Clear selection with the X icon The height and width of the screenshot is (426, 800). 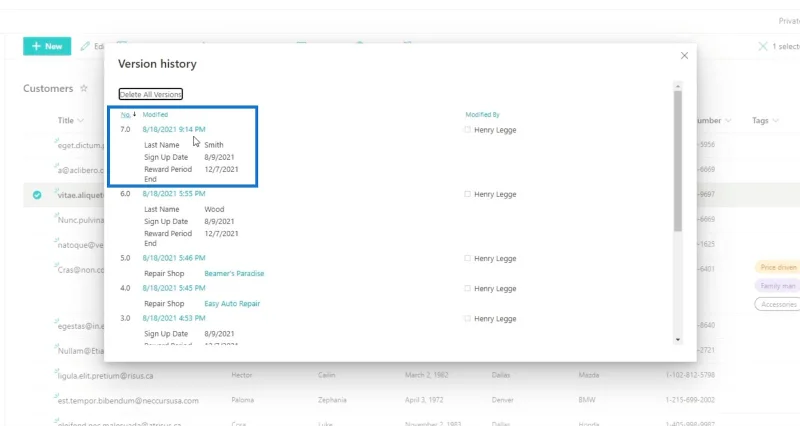coord(763,46)
